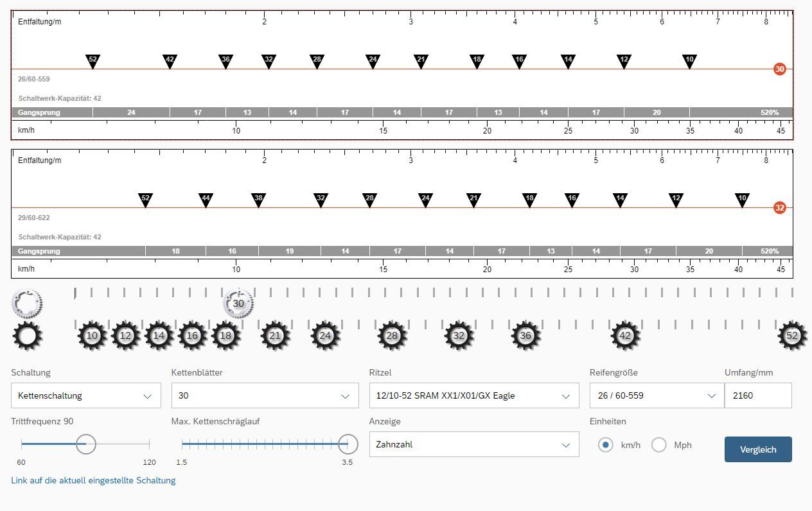The image size is (812, 511).
Task: Click the Max. Kettenschräglauf slider handle
Action: pos(348,444)
